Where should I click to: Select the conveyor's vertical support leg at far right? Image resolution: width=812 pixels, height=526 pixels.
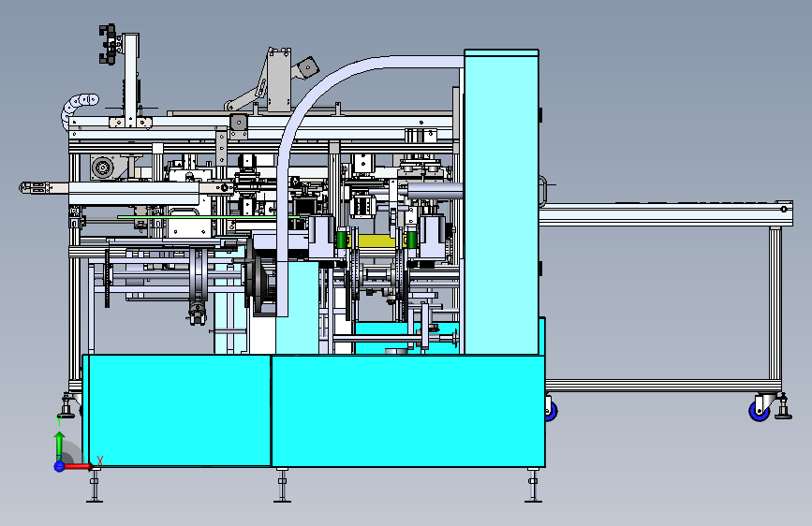pyautogui.click(x=775, y=303)
